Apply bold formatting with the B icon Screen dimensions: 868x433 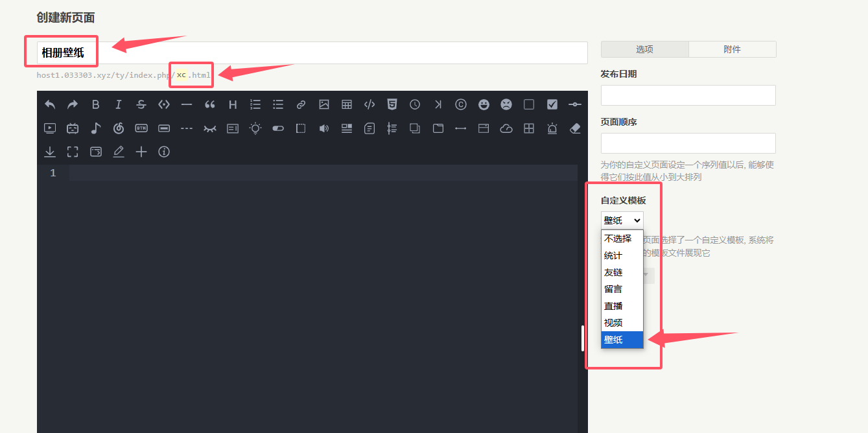[x=95, y=104]
